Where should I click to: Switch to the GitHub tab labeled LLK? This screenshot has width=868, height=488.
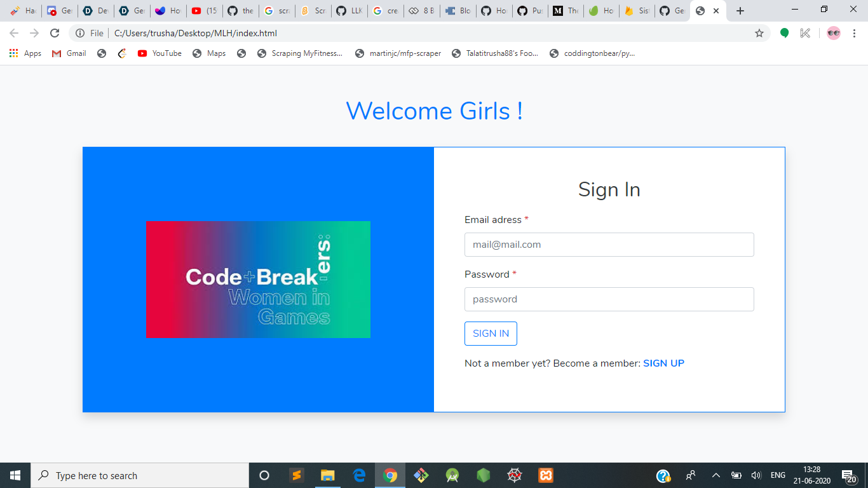(349, 11)
